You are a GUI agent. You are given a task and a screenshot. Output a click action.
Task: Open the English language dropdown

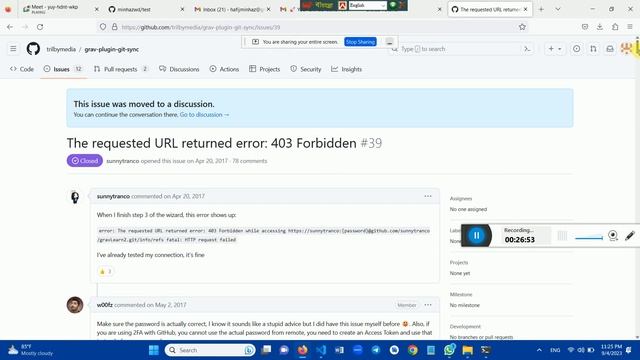(x=367, y=5)
